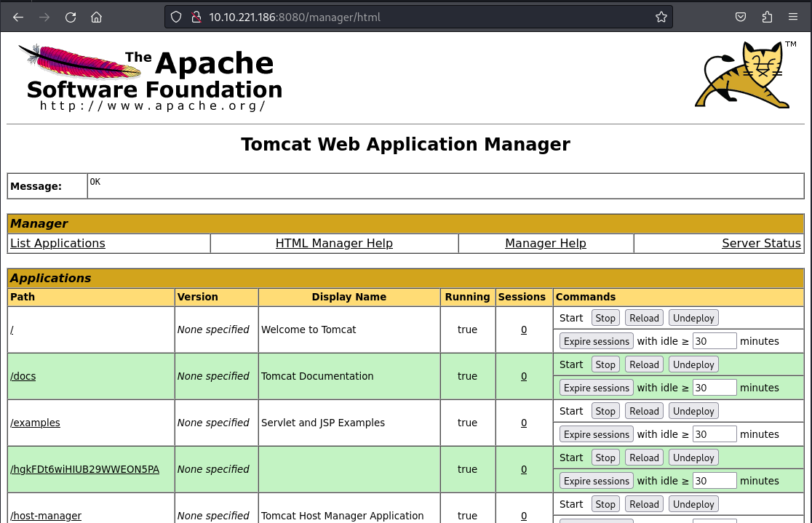This screenshot has width=812, height=523.
Task: Click sessions count for /host-manager
Action: tap(524, 516)
